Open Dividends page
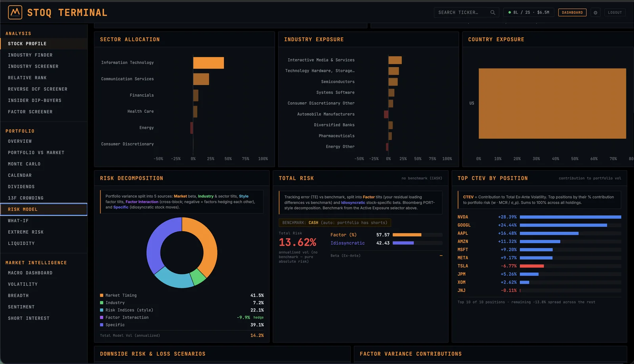 tap(44, 187)
